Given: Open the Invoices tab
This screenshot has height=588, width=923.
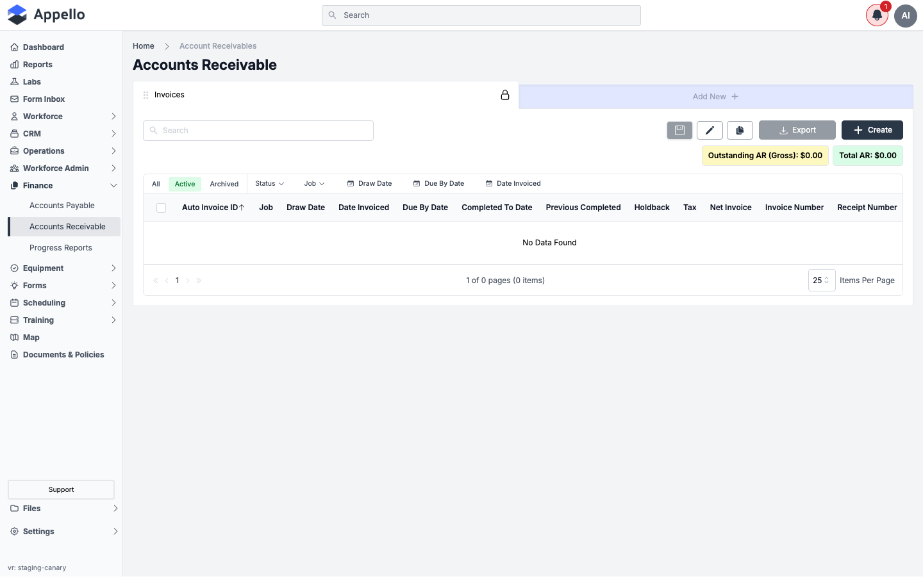Looking at the screenshot, I should click(x=326, y=95).
